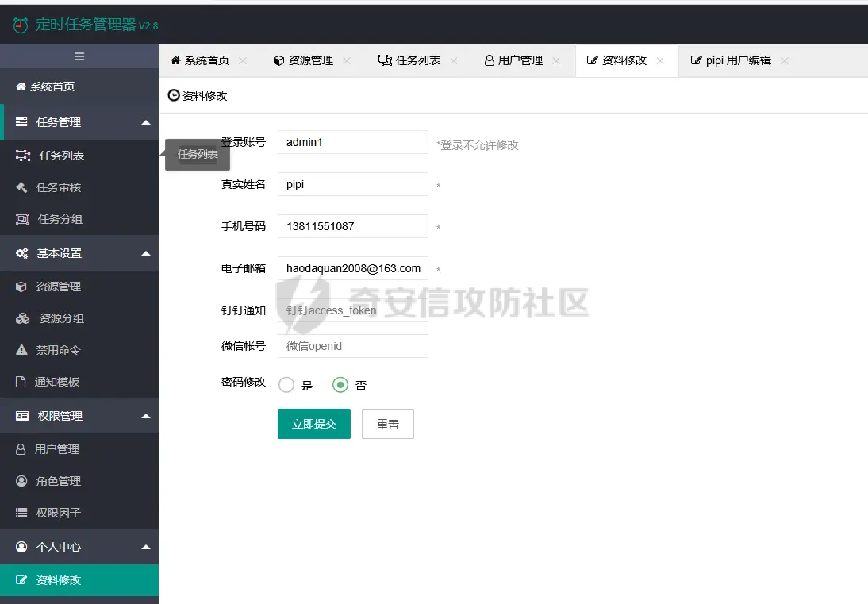868x604 pixels.
Task: Click the clock icon beside 资料修改 heading
Action: click(x=174, y=95)
